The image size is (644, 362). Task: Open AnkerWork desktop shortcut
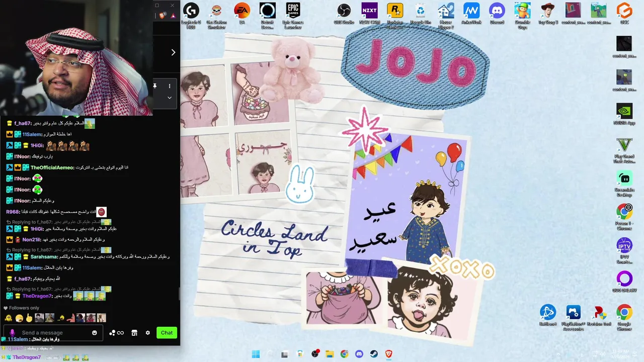point(471,14)
